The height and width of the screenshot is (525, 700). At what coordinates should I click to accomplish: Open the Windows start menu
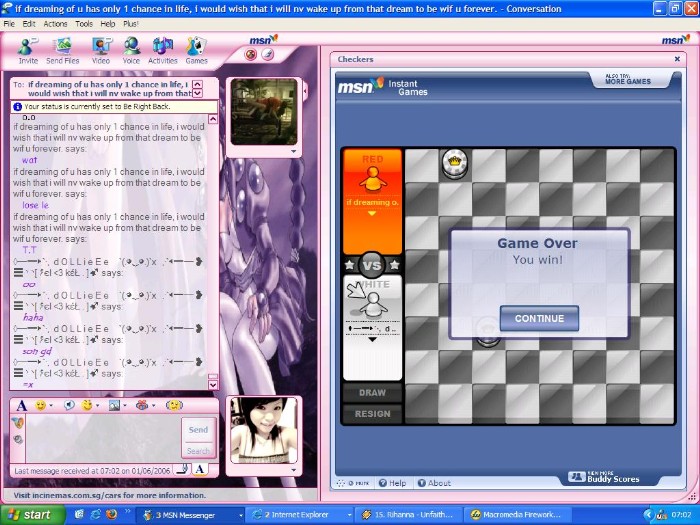pos(32,515)
